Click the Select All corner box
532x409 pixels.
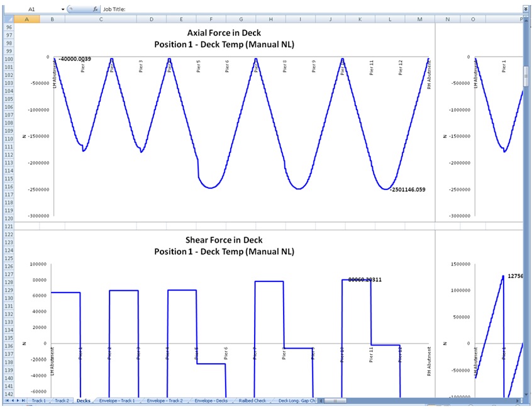coord(9,20)
